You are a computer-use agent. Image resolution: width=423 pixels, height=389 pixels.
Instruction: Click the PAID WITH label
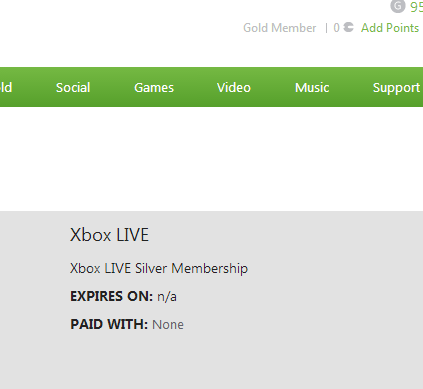(x=109, y=324)
